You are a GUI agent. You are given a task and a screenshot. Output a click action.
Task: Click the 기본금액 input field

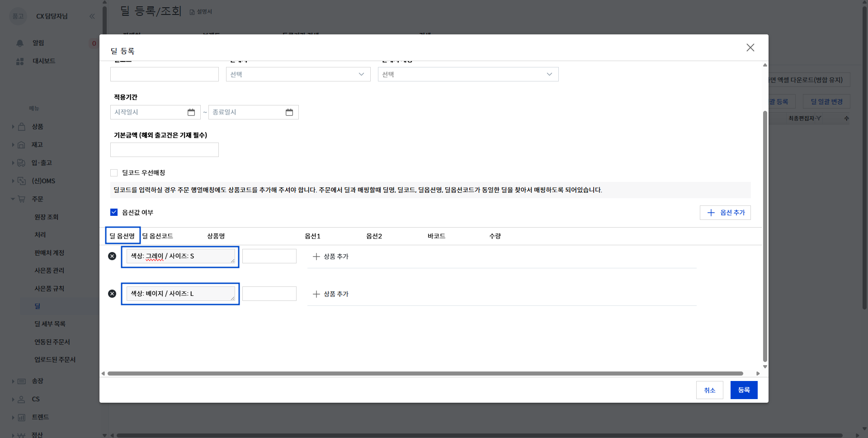pyautogui.click(x=165, y=150)
